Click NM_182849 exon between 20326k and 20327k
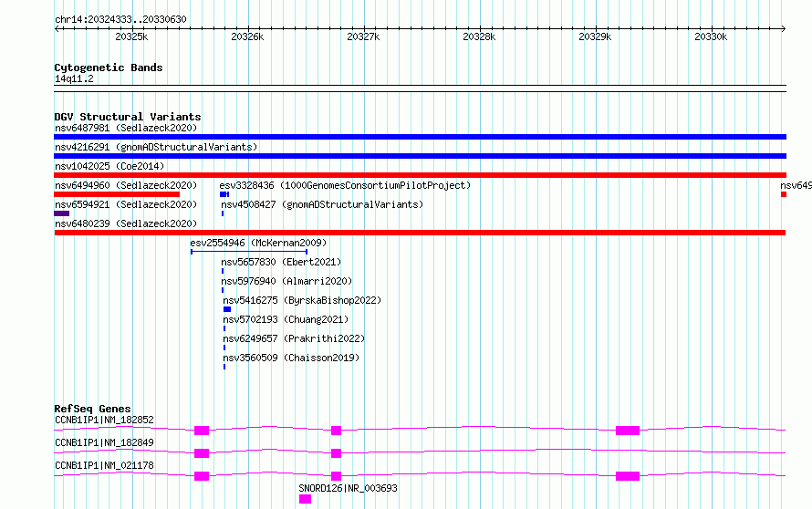Image resolution: width=812 pixels, height=509 pixels. pyautogui.click(x=336, y=453)
